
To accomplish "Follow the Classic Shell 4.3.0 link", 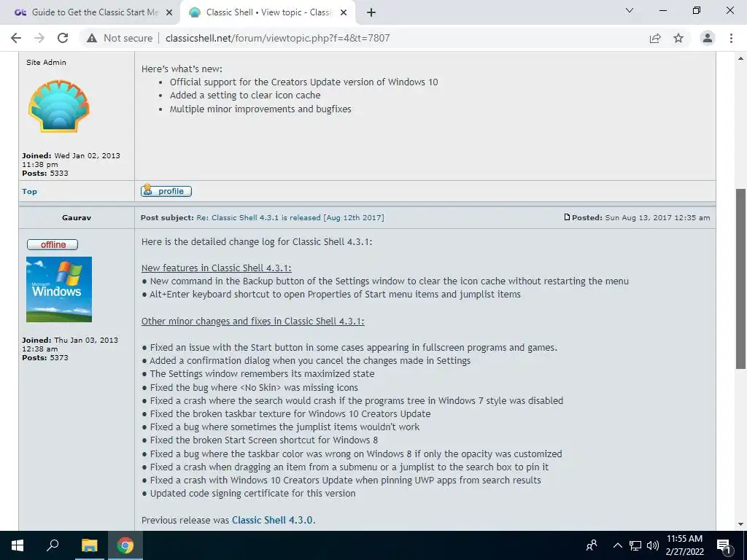I will pos(272,520).
